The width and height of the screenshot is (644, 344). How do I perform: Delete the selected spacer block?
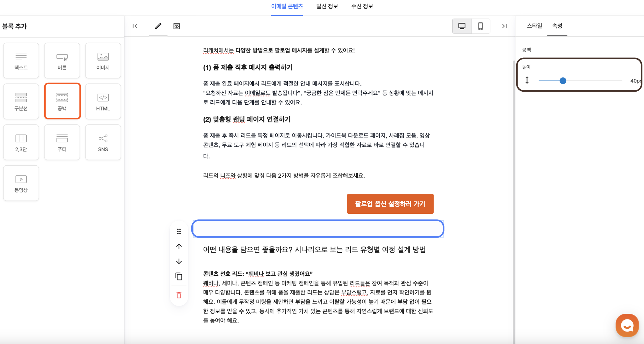(x=179, y=295)
